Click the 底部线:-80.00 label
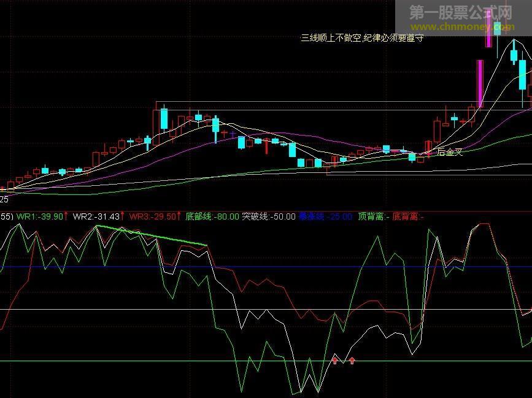The height and width of the screenshot is (398, 532). [x=211, y=216]
